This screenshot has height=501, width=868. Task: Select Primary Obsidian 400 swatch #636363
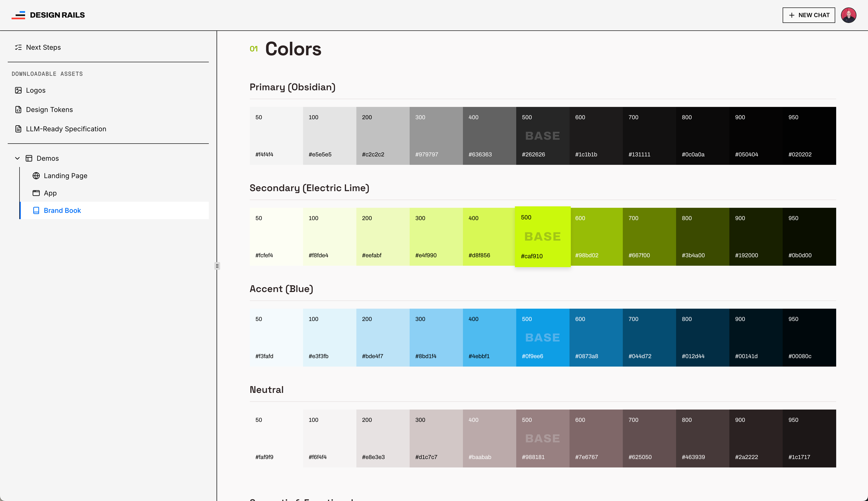489,136
